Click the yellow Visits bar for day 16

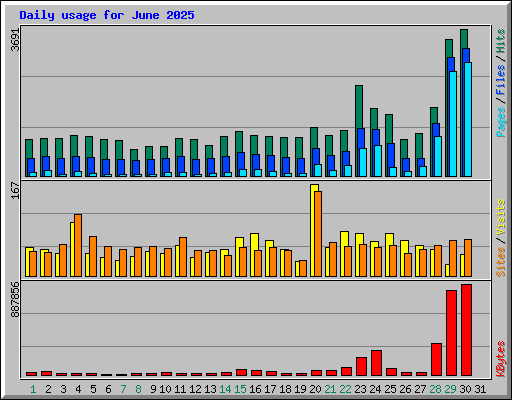tap(253, 255)
